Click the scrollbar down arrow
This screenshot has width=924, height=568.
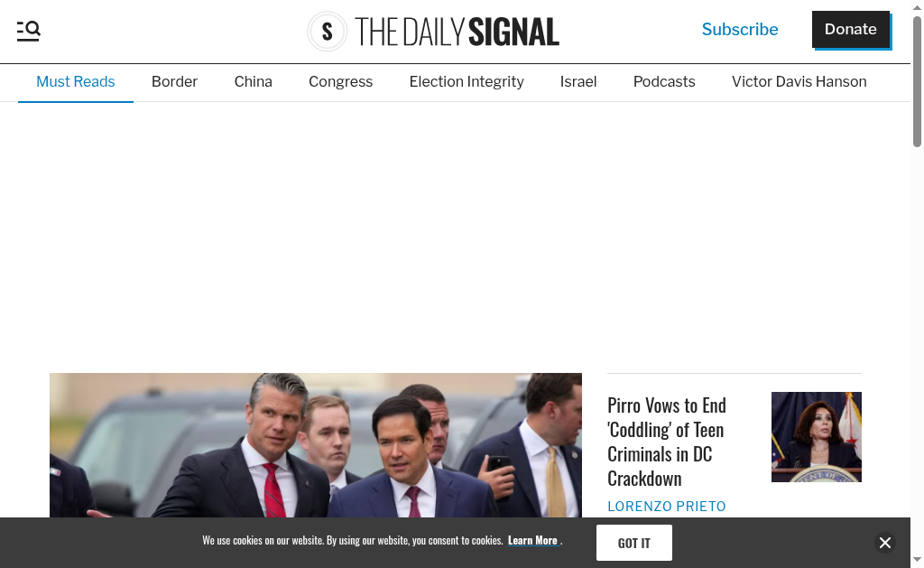917,560
